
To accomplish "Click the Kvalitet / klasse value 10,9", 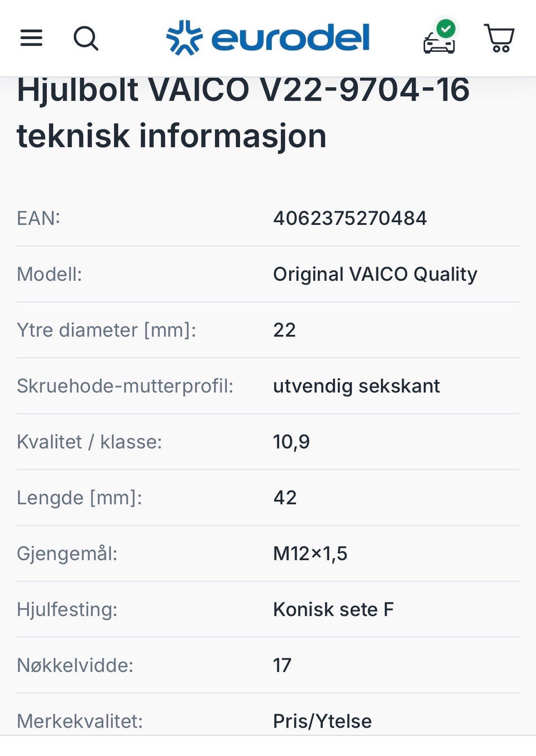I will coord(291,442).
